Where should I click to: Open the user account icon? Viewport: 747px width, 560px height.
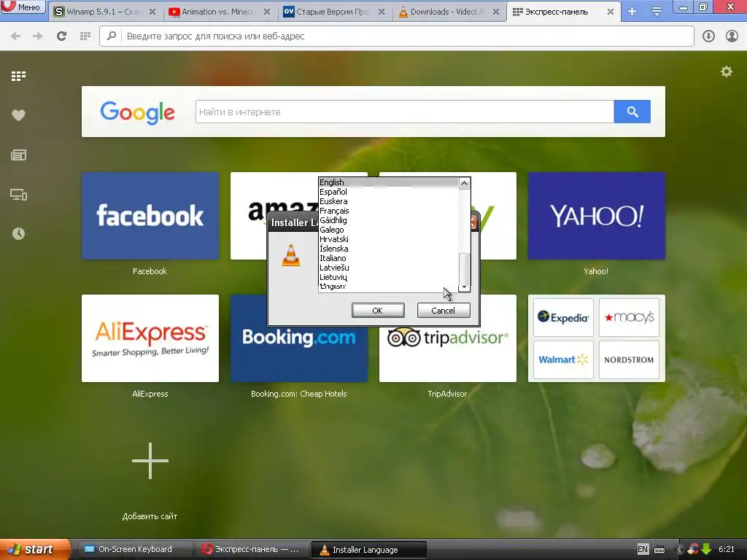pyautogui.click(x=732, y=36)
